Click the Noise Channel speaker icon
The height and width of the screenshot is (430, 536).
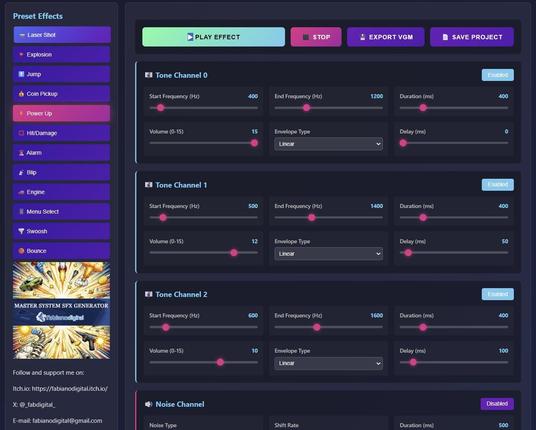click(x=148, y=404)
